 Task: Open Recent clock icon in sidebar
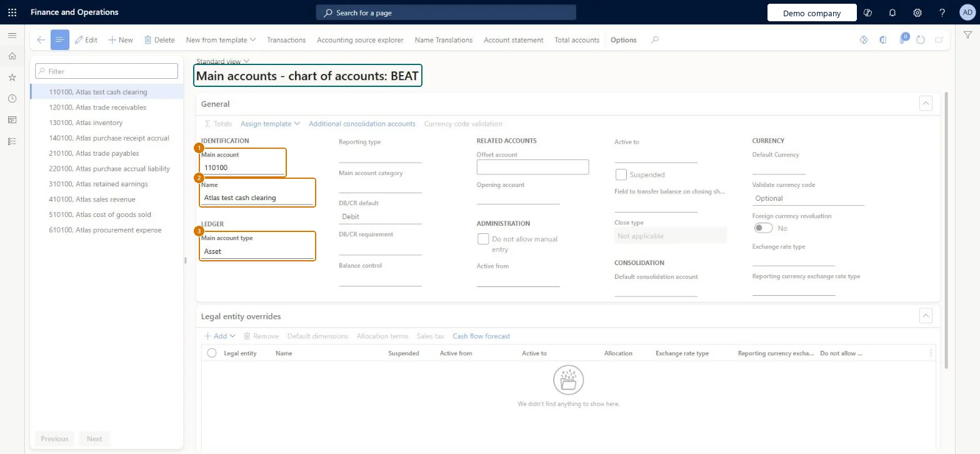click(12, 99)
